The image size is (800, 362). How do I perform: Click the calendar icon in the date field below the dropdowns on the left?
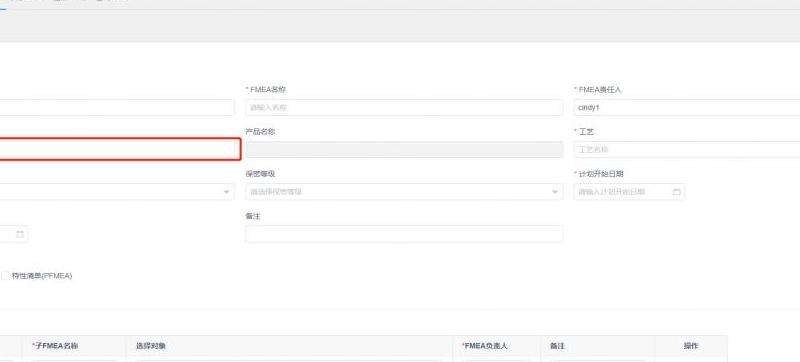point(20,234)
